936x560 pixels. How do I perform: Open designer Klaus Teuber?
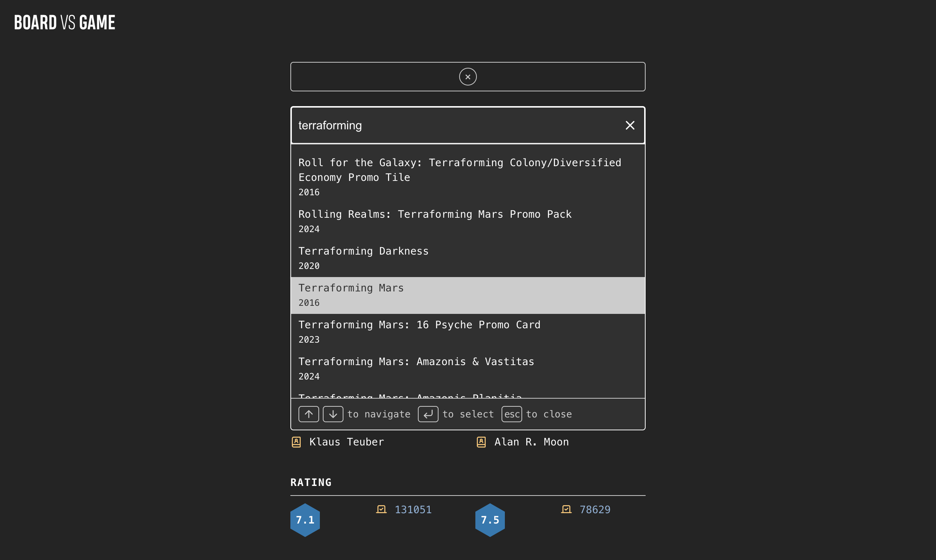click(x=346, y=442)
